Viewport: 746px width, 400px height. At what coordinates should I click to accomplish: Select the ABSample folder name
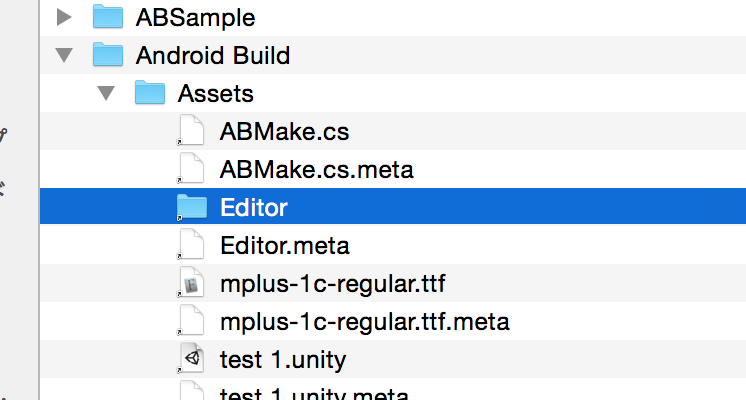pyautogui.click(x=195, y=17)
